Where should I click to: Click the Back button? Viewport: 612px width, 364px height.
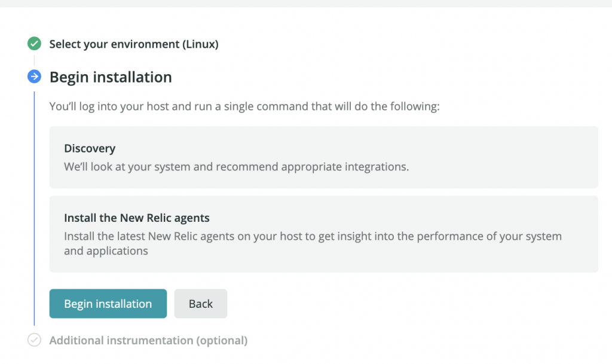point(201,304)
